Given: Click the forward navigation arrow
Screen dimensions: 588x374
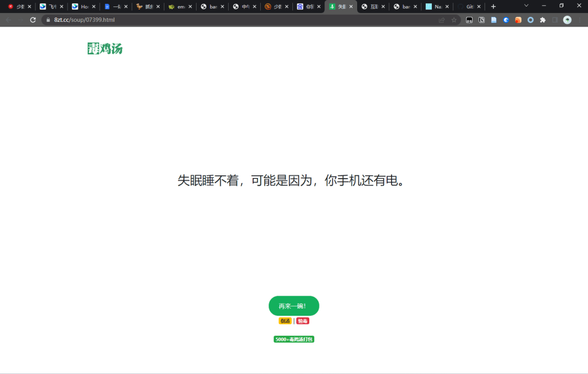Looking at the screenshot, I should 20,20.
